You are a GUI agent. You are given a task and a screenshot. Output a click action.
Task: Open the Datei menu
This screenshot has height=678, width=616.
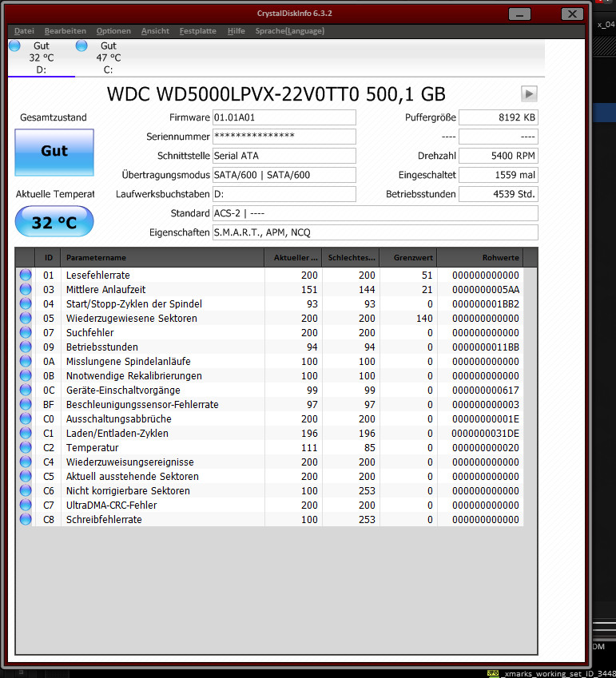(24, 30)
